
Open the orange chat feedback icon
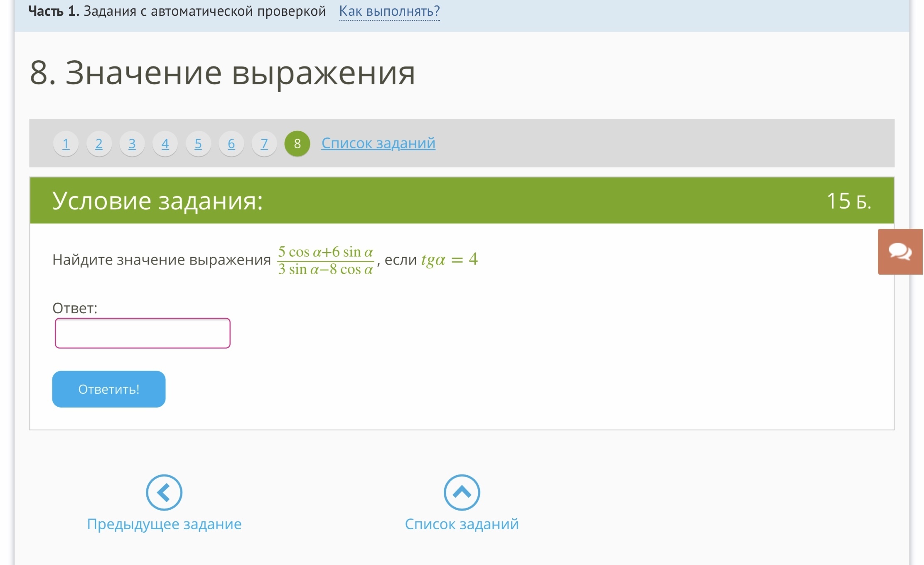[900, 252]
